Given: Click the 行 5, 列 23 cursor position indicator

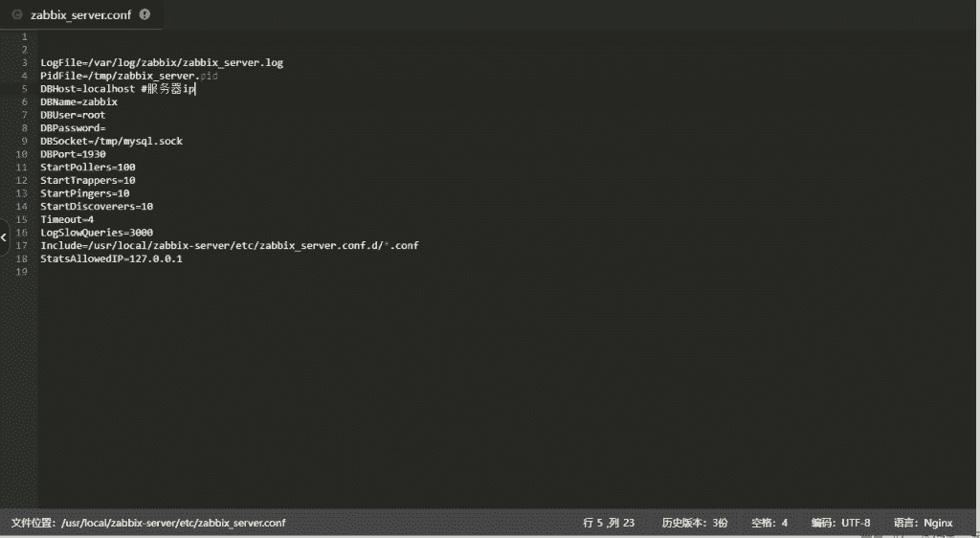Looking at the screenshot, I should [x=609, y=523].
